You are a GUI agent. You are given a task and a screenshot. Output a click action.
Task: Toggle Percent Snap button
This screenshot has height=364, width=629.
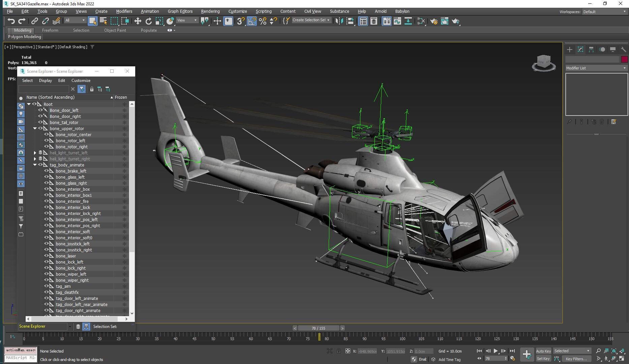(263, 21)
